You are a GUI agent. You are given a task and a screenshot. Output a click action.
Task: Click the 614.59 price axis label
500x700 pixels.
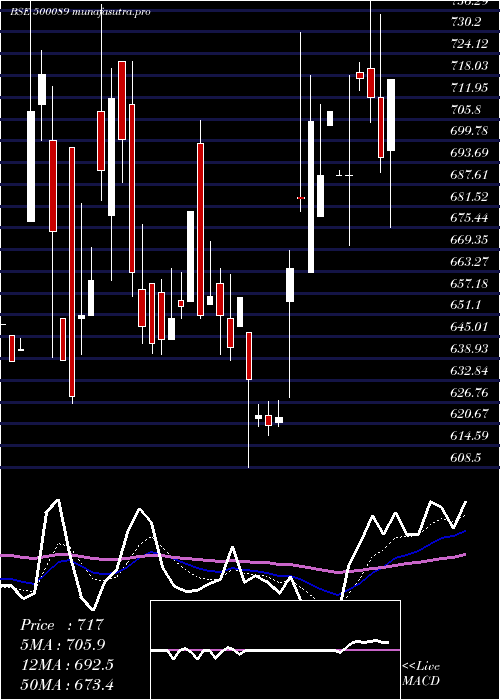(x=469, y=436)
